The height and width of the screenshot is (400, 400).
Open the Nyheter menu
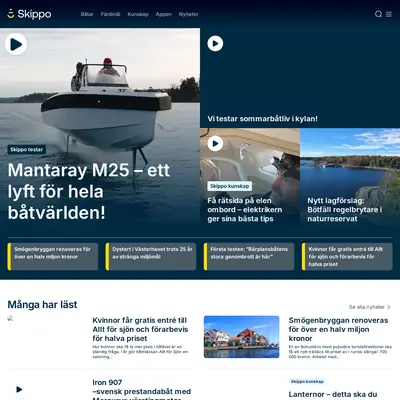pyautogui.click(x=188, y=14)
